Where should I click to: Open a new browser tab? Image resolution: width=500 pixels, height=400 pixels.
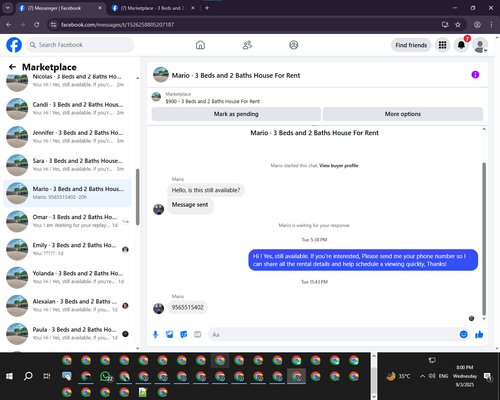click(207, 8)
